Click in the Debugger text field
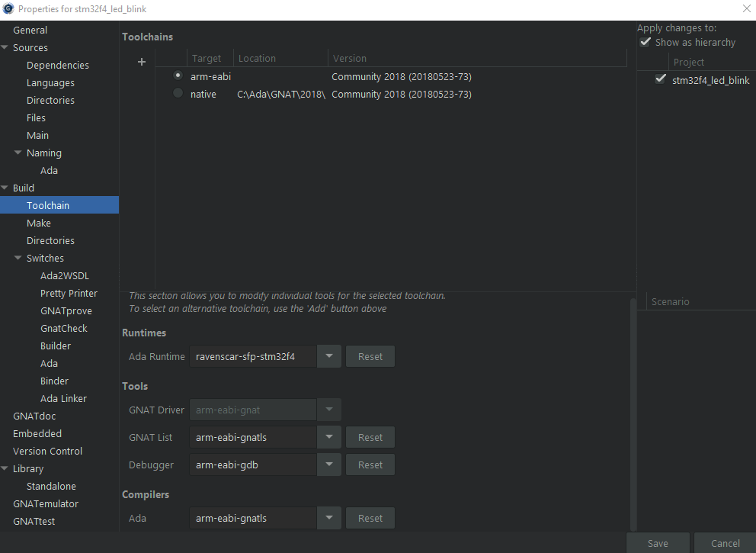This screenshot has height=553, width=756. click(x=253, y=465)
